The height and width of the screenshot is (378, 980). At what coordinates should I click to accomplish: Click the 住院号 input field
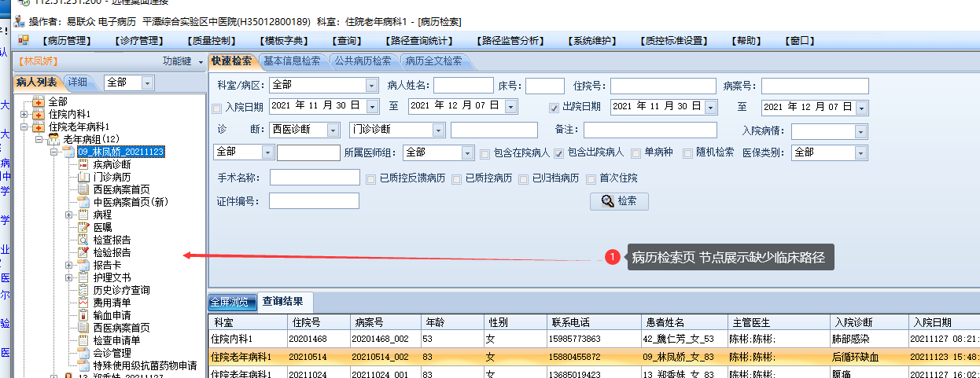[x=663, y=86]
